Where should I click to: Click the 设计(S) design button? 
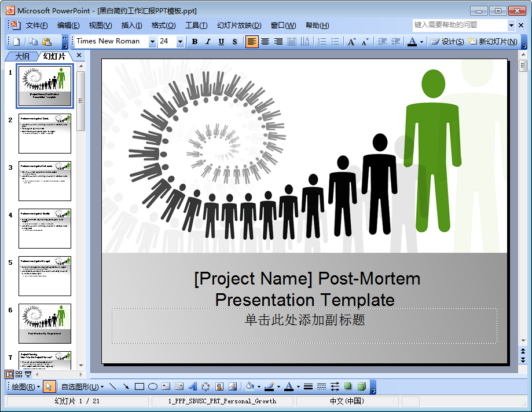point(447,42)
